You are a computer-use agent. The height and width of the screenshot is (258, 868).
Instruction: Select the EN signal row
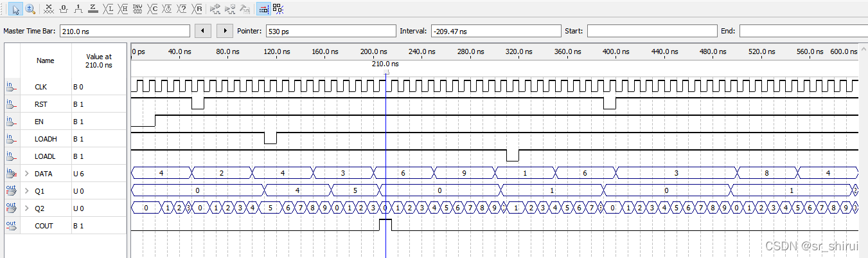pos(64,122)
